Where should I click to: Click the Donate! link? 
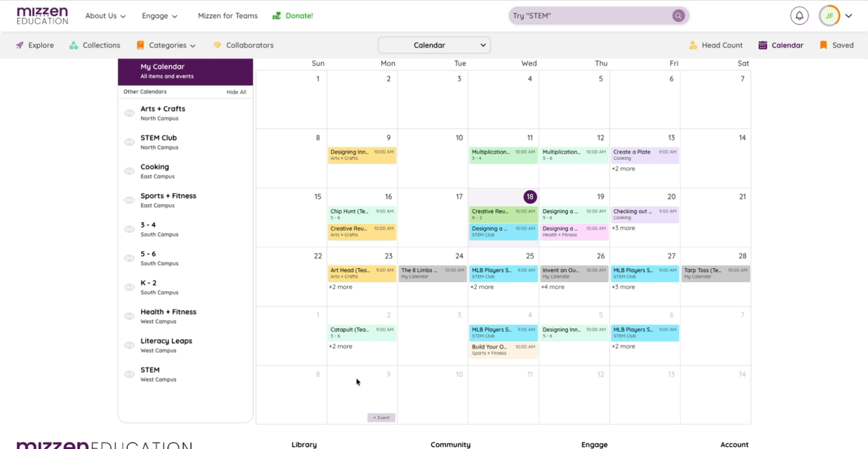click(x=293, y=15)
